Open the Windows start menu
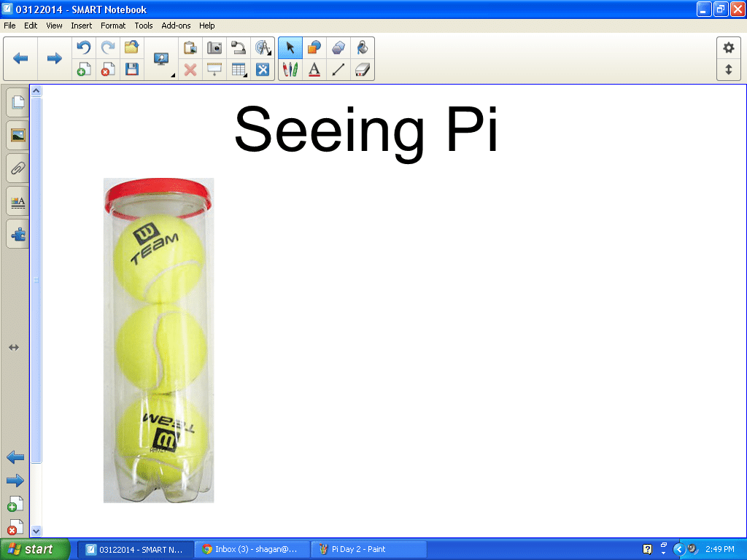Image resolution: width=747 pixels, height=560 pixels. coord(35,549)
